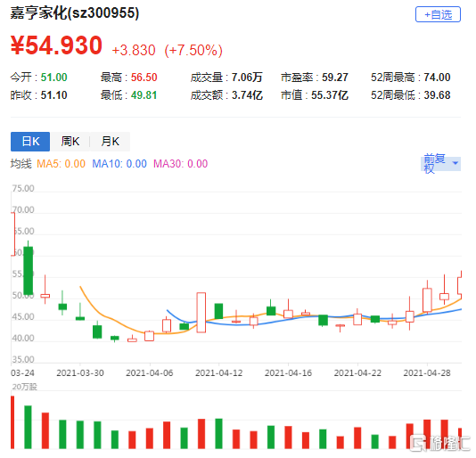Click the current price ¥54.930
Screen dimensions: 476x458
click(x=56, y=45)
